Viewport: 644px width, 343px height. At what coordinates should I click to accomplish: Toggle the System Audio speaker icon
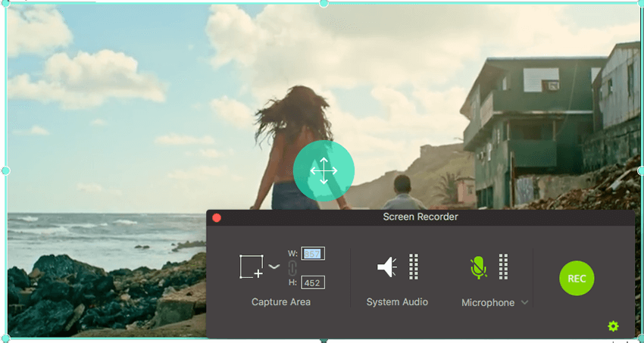point(387,267)
